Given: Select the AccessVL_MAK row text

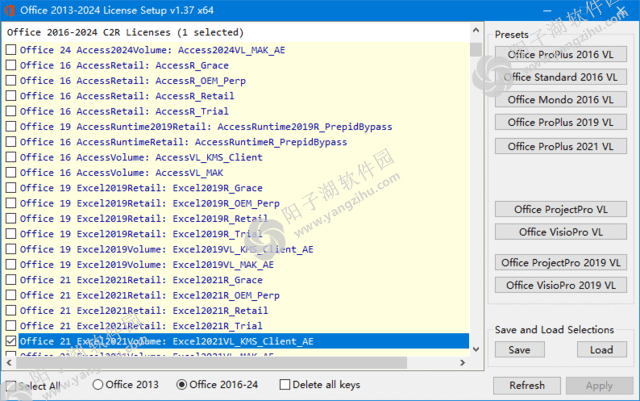Looking at the screenshot, I should (122, 173).
